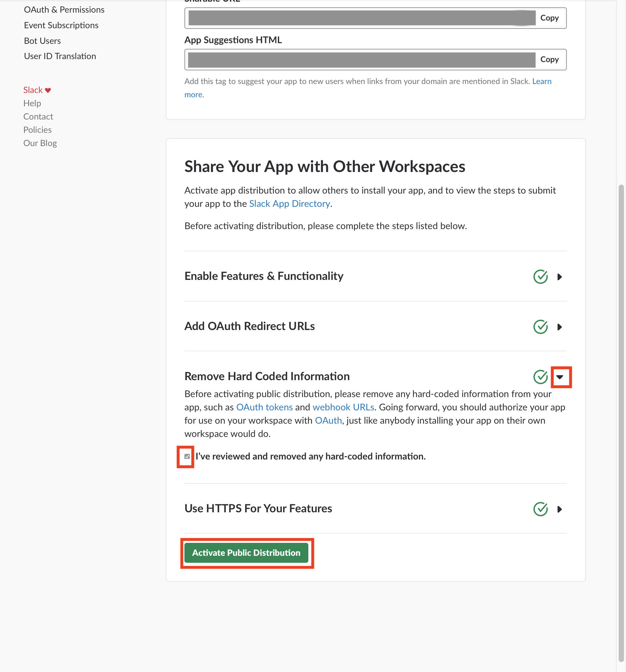
Task: Copy the App Suggestions HTML
Action: tap(549, 59)
